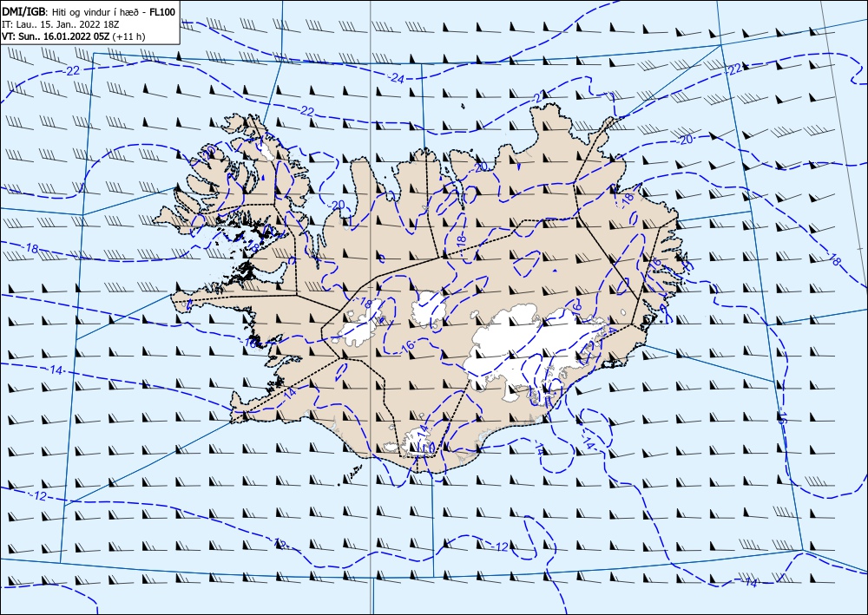
Task: Click the '(+11 h)' forecast offset text
Action: (x=128, y=36)
